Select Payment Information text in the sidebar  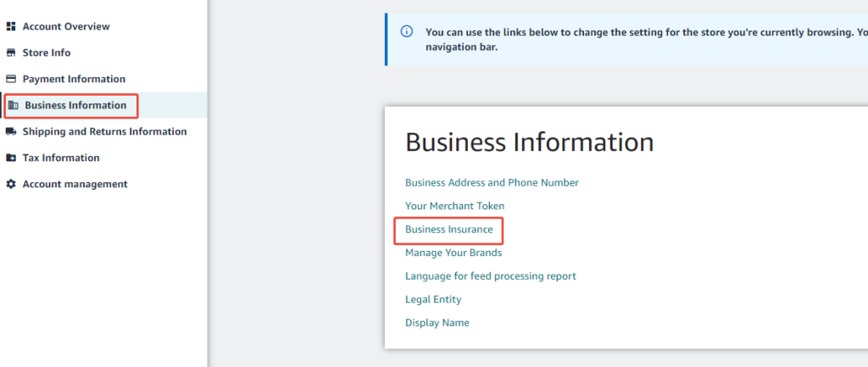point(74,79)
